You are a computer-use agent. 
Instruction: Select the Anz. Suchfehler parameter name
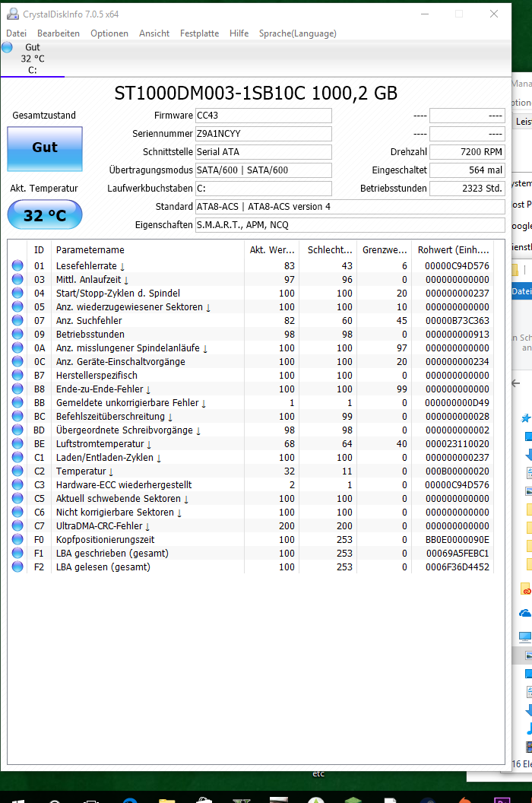pos(89,321)
